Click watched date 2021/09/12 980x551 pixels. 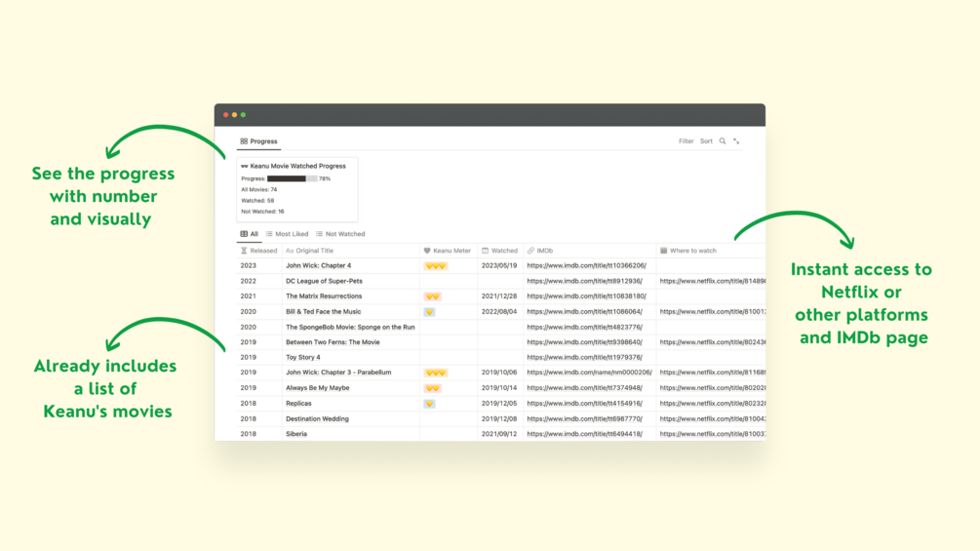[x=498, y=434]
